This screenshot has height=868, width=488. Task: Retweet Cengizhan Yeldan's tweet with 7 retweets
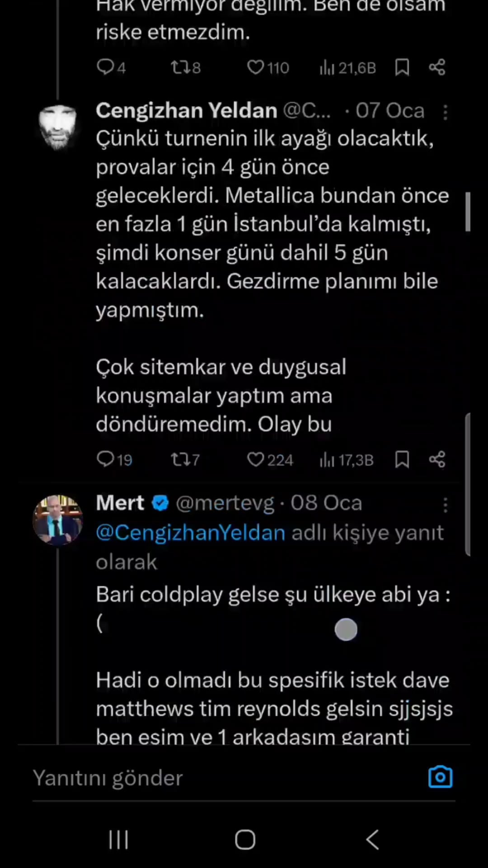pos(180,459)
